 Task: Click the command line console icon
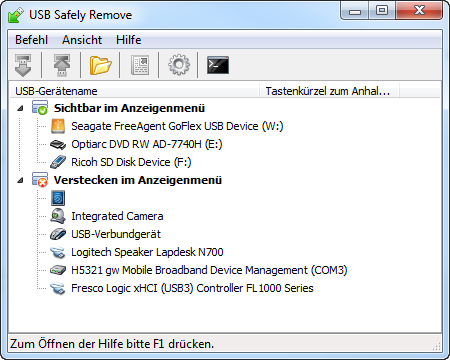pyautogui.click(x=218, y=65)
